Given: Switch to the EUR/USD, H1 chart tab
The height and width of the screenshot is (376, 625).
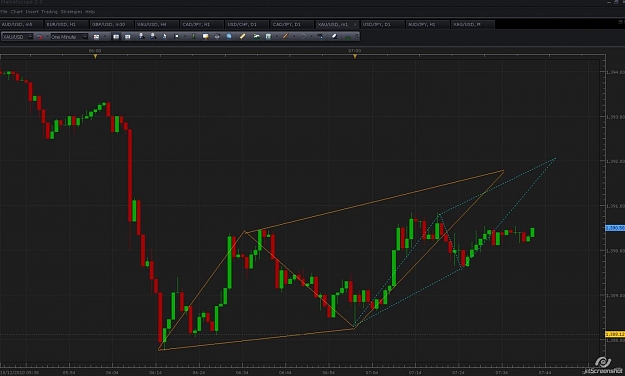Looking at the screenshot, I should tap(66, 24).
